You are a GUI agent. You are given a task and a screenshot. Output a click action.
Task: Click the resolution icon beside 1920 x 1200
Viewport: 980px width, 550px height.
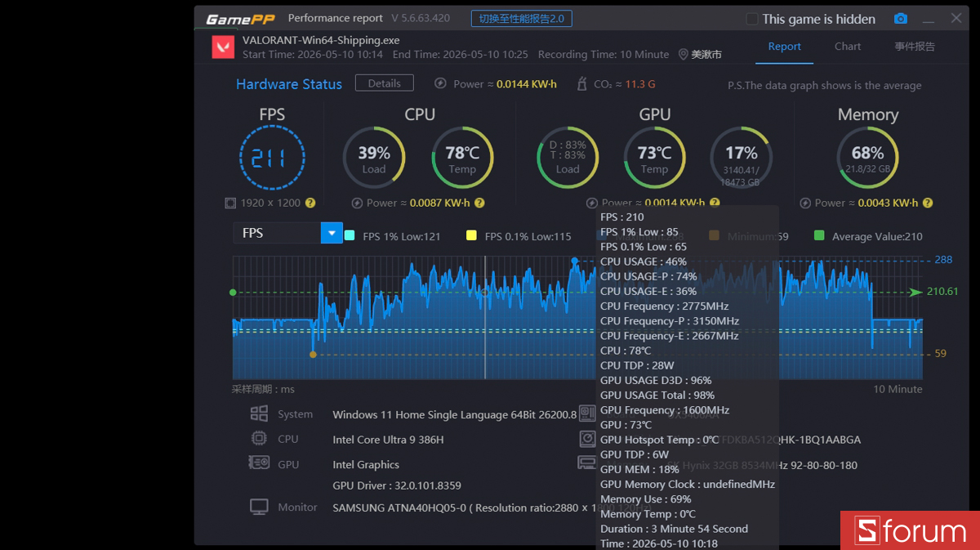click(x=230, y=203)
